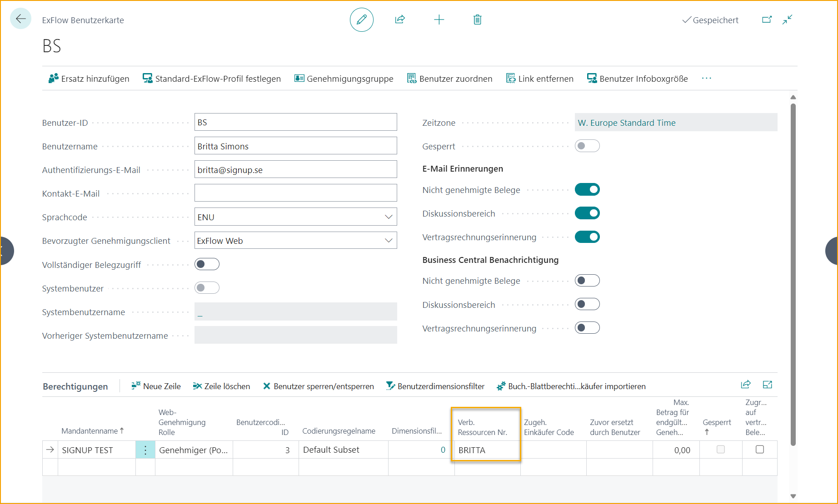Click the vertical scrollbar thumb
The width and height of the screenshot is (838, 504).
tap(793, 275)
